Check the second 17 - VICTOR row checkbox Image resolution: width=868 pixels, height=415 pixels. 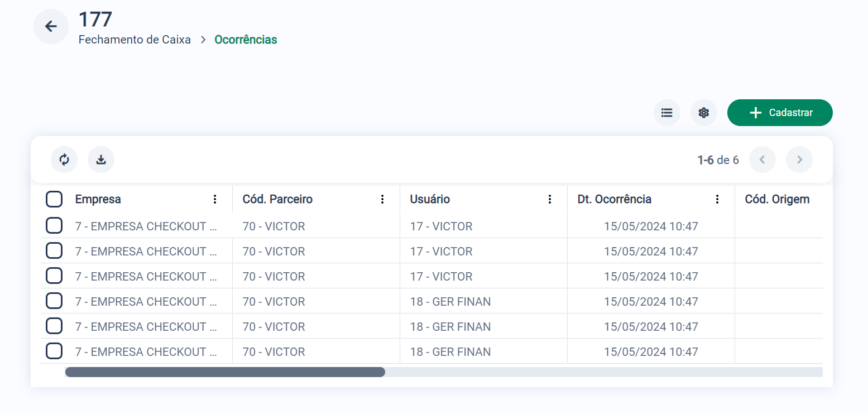click(54, 251)
